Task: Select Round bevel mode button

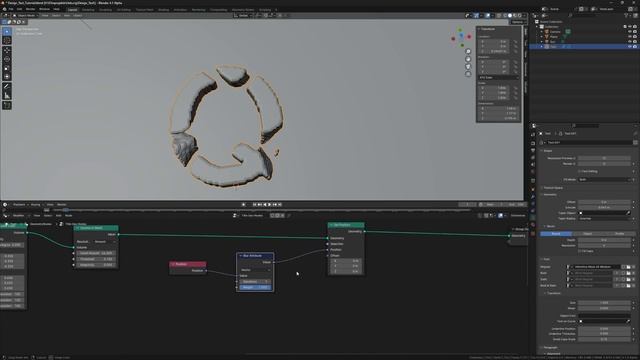Action: click(x=556, y=234)
